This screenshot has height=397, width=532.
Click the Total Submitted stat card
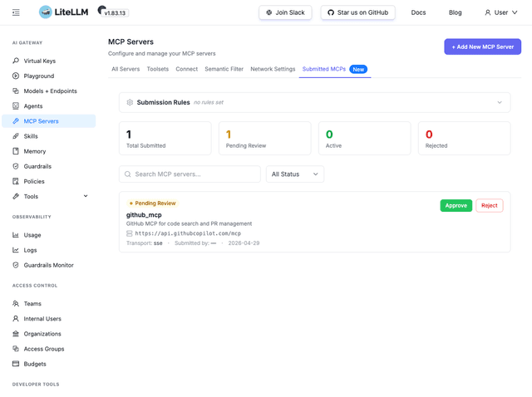(x=165, y=139)
